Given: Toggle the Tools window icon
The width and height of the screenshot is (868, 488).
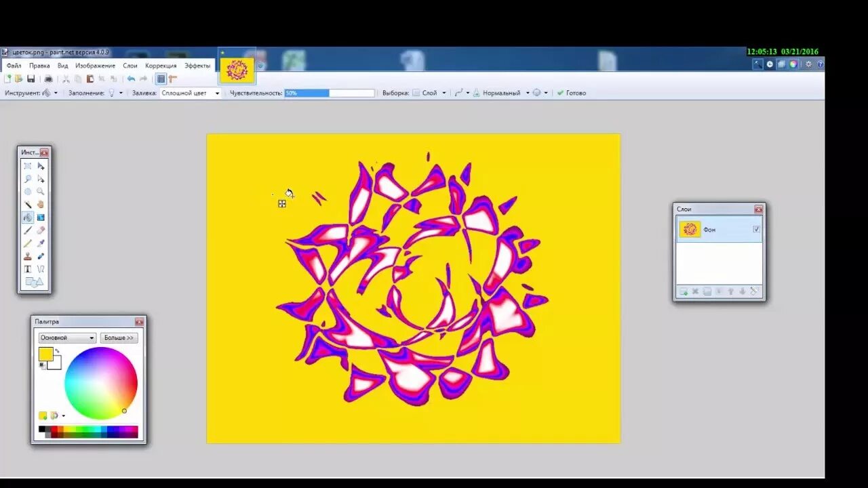Looking at the screenshot, I should coord(757,64).
